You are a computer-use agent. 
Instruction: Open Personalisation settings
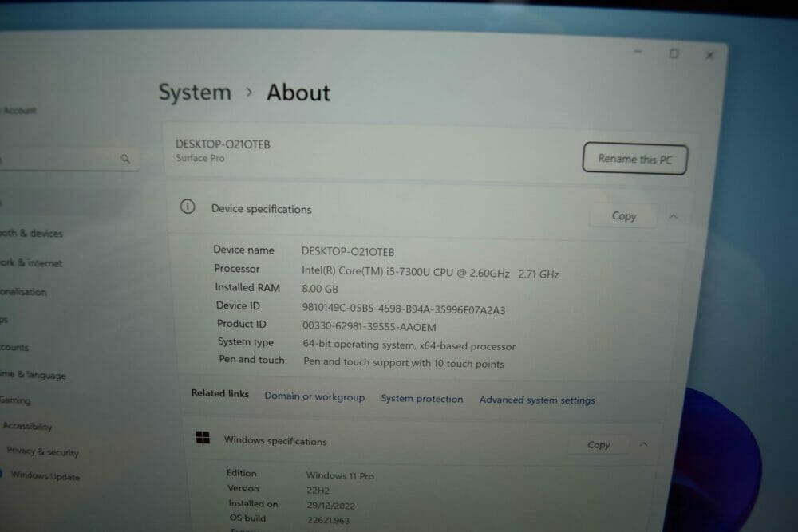23,292
